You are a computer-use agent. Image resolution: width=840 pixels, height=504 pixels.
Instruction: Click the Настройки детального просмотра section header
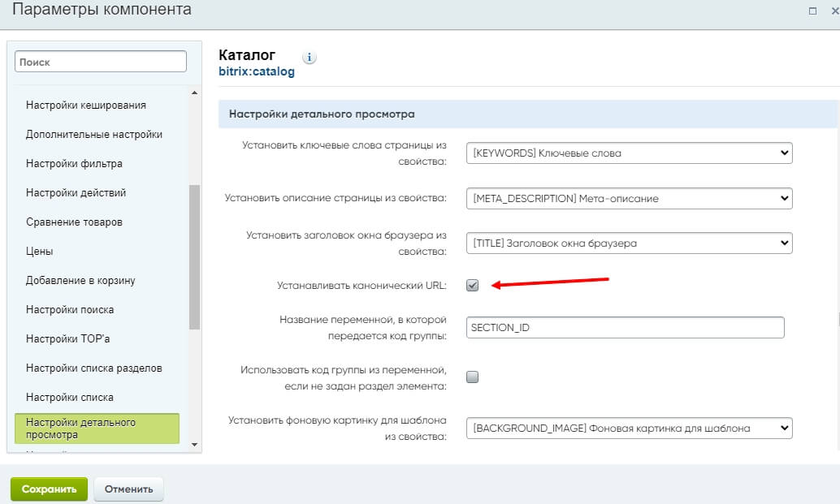[528, 114]
